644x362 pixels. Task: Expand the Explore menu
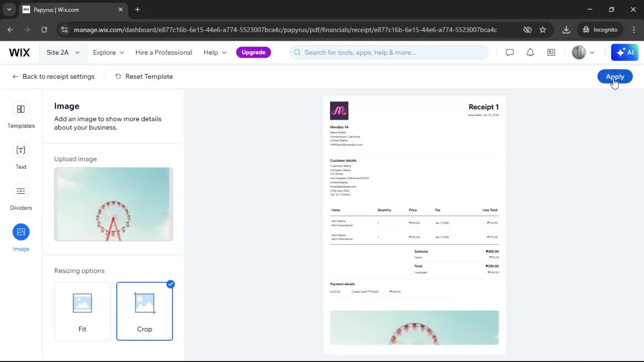pyautogui.click(x=108, y=53)
